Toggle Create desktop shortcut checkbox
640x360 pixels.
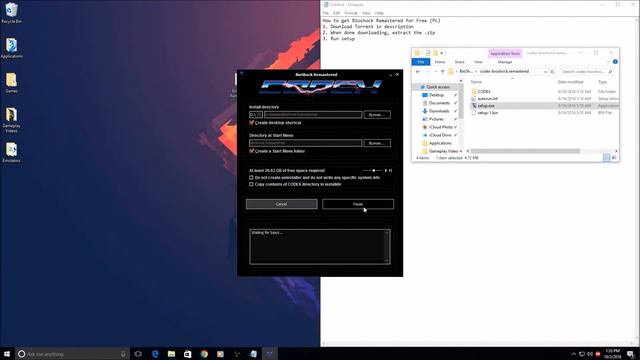(251, 122)
